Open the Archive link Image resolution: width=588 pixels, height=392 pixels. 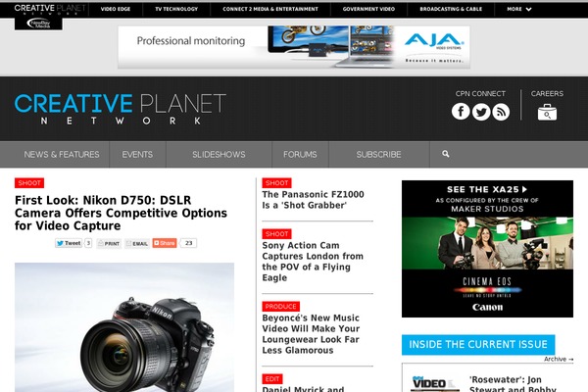[559, 359]
